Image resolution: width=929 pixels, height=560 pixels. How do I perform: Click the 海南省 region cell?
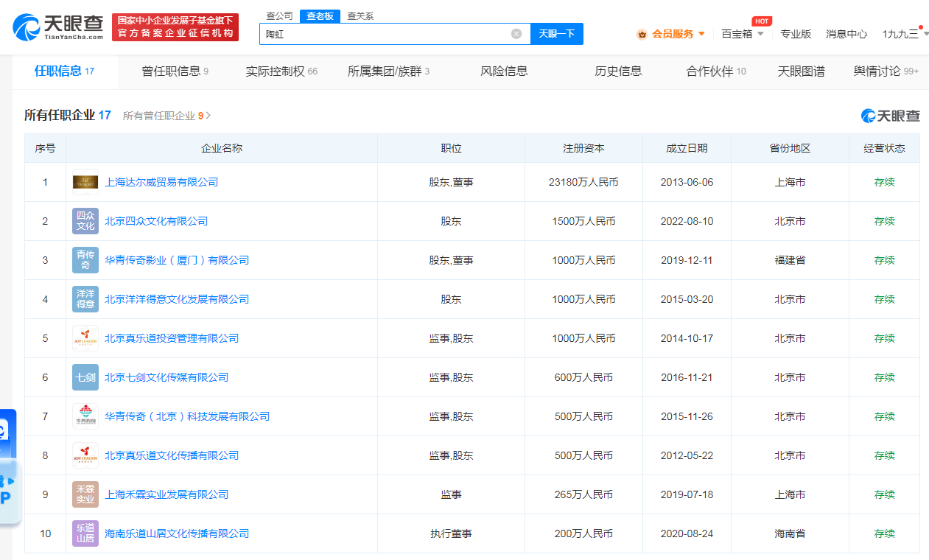790,533
